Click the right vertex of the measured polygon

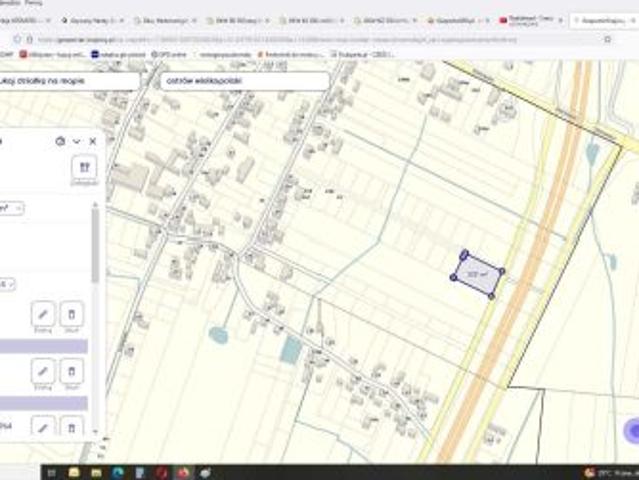click(502, 271)
